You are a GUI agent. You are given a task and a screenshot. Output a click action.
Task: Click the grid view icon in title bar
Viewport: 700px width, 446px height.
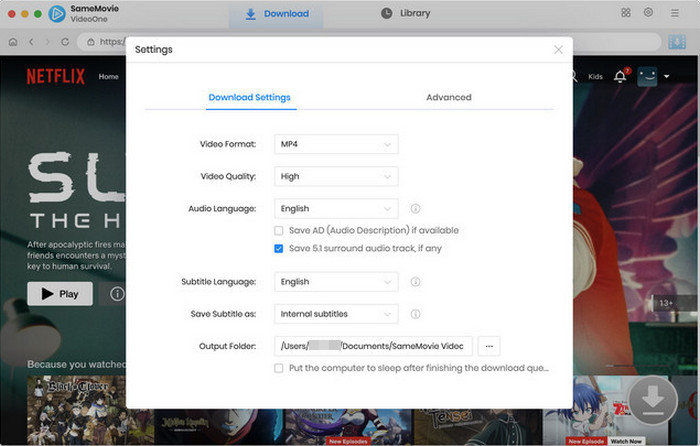pyautogui.click(x=625, y=13)
